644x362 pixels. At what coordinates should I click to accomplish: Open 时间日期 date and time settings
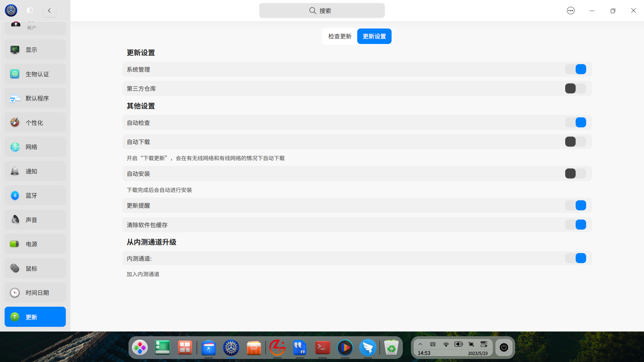(35, 293)
